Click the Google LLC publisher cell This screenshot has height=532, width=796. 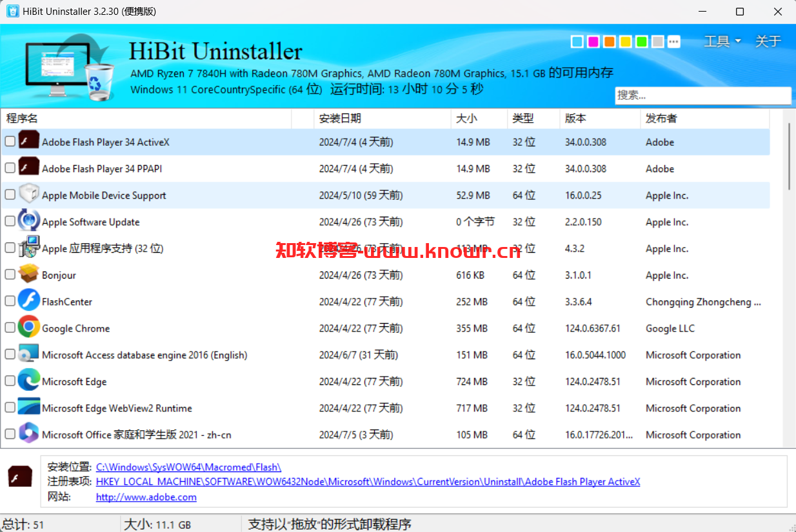click(670, 328)
